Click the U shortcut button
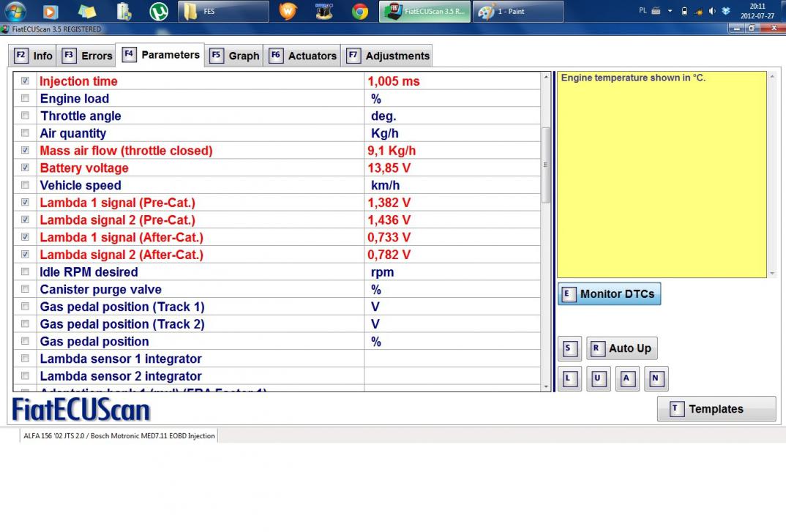Image resolution: width=786 pixels, height=532 pixels. click(x=598, y=378)
